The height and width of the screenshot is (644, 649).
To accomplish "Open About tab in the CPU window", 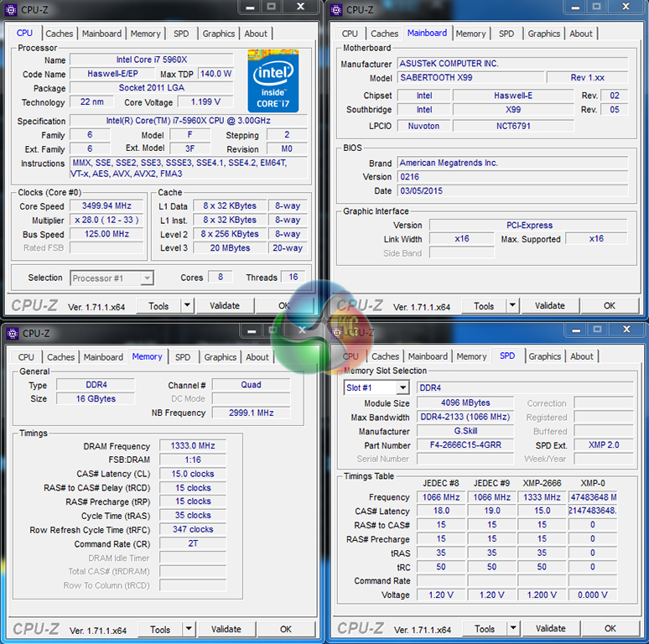I will pyautogui.click(x=256, y=34).
